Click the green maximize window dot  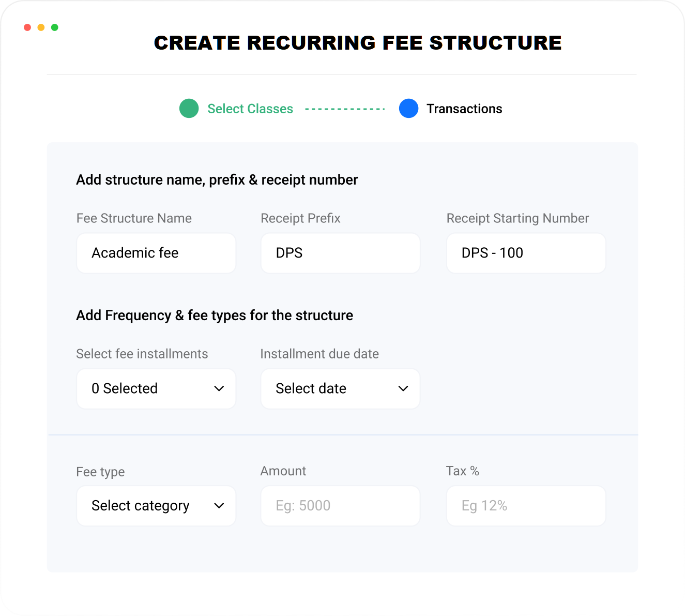(x=55, y=27)
